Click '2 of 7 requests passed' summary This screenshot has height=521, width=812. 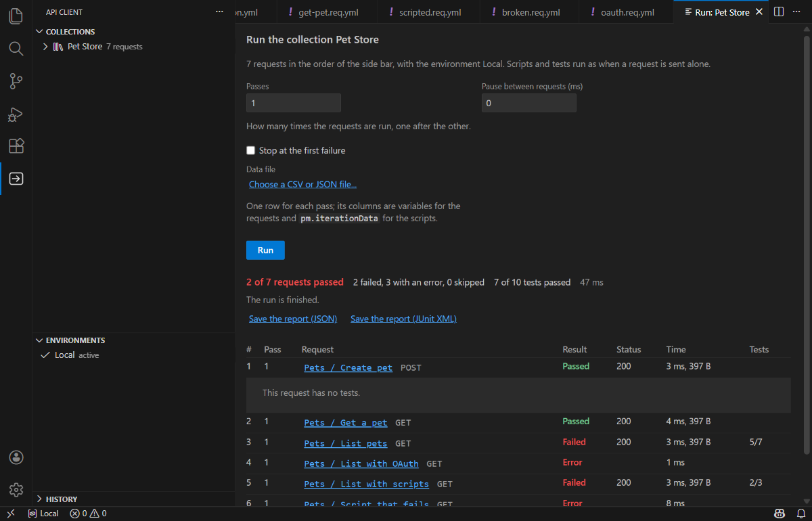295,282
